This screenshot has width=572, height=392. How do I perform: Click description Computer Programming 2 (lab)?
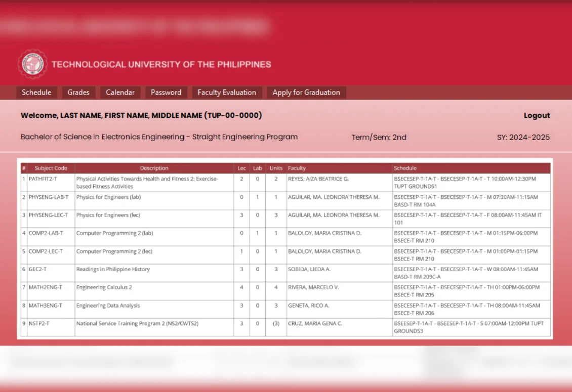coord(114,233)
